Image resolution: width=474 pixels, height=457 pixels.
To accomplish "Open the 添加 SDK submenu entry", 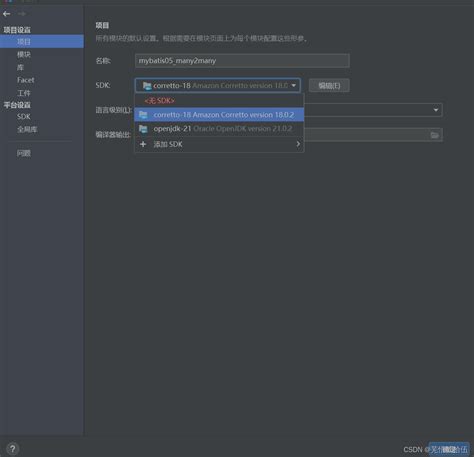I will [219, 144].
